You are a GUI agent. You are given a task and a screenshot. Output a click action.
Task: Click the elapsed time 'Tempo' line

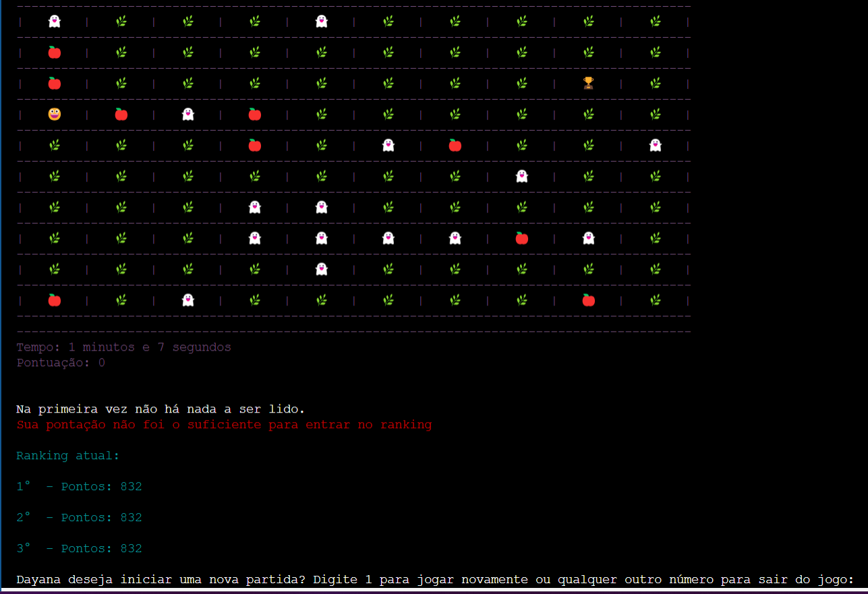(123, 347)
